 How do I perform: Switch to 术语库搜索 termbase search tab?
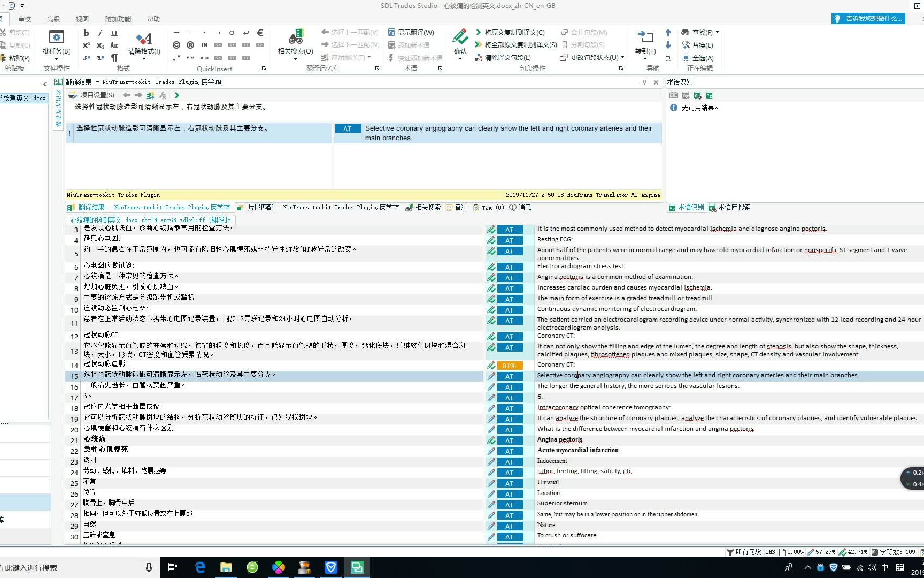coord(729,208)
